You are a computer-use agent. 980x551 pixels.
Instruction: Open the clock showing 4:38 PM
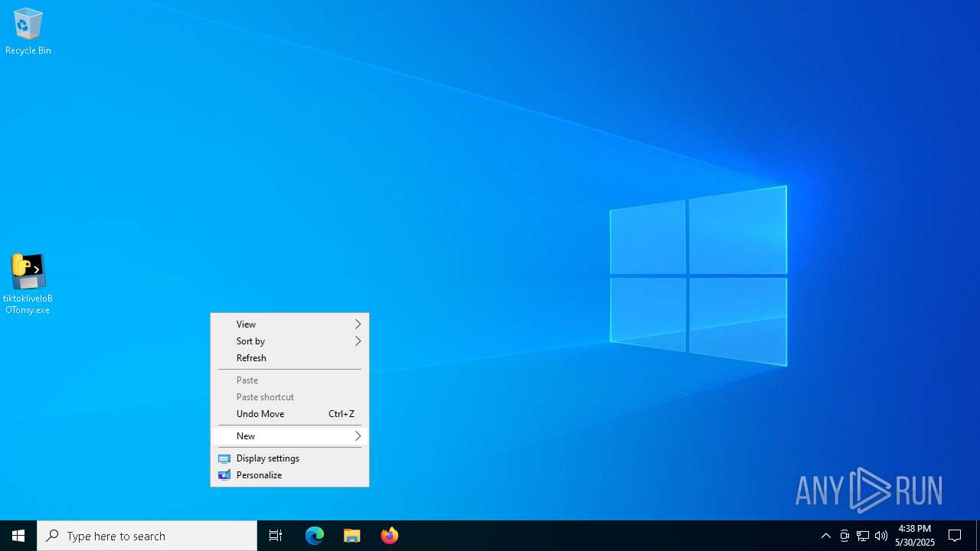915,536
